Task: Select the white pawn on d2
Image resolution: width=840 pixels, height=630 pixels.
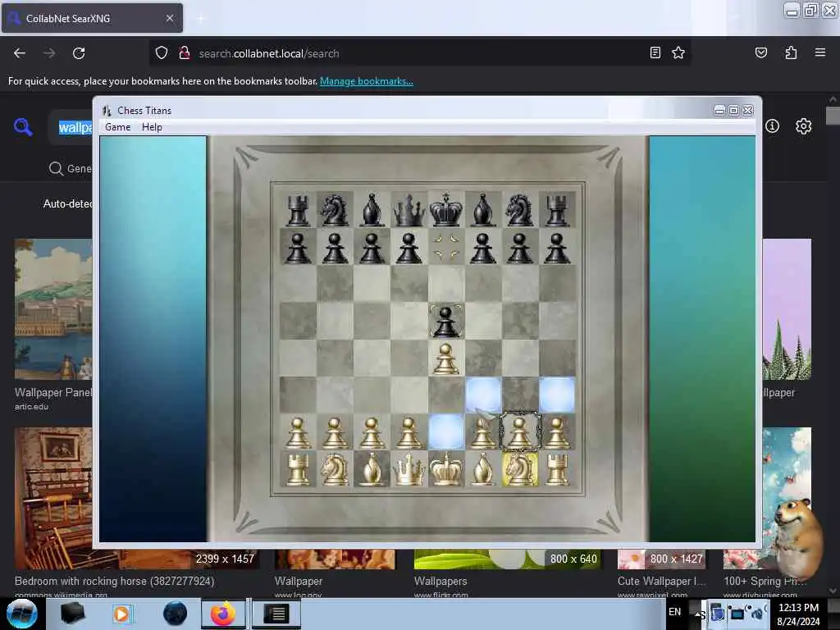Action: [x=409, y=433]
